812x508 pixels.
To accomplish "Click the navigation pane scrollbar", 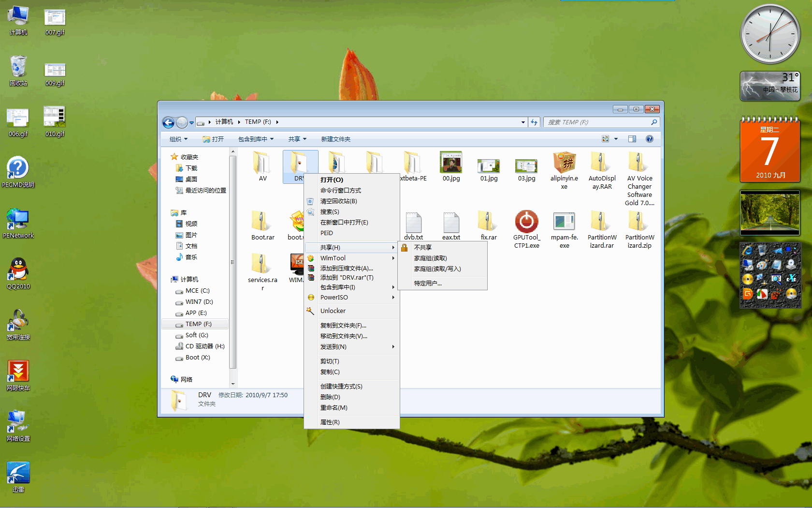I will tap(233, 261).
